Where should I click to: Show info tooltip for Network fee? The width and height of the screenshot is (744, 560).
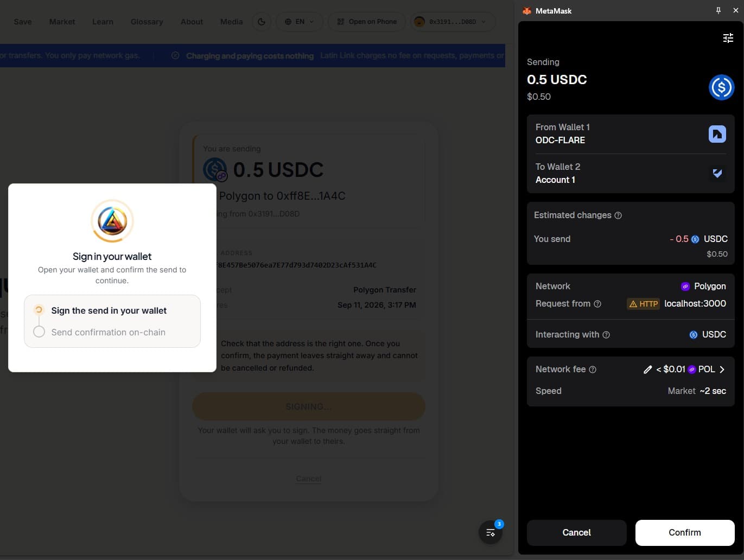click(x=593, y=370)
